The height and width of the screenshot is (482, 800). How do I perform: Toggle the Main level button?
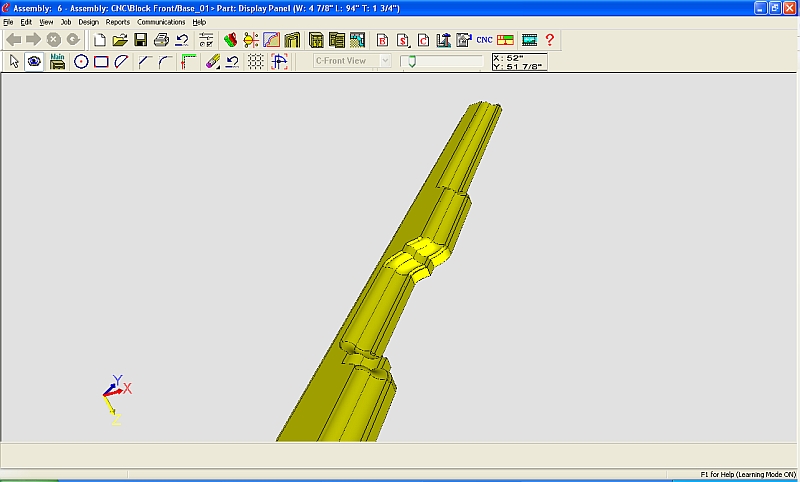[57, 61]
